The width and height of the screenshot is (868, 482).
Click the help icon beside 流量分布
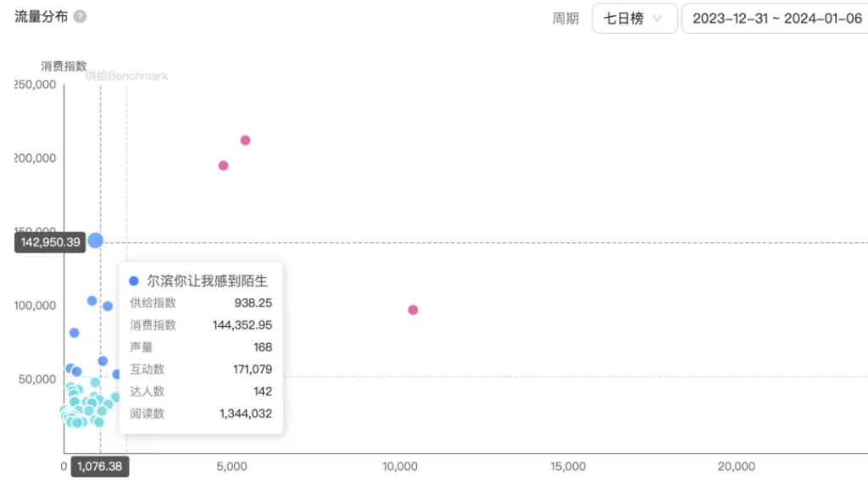tap(80, 17)
